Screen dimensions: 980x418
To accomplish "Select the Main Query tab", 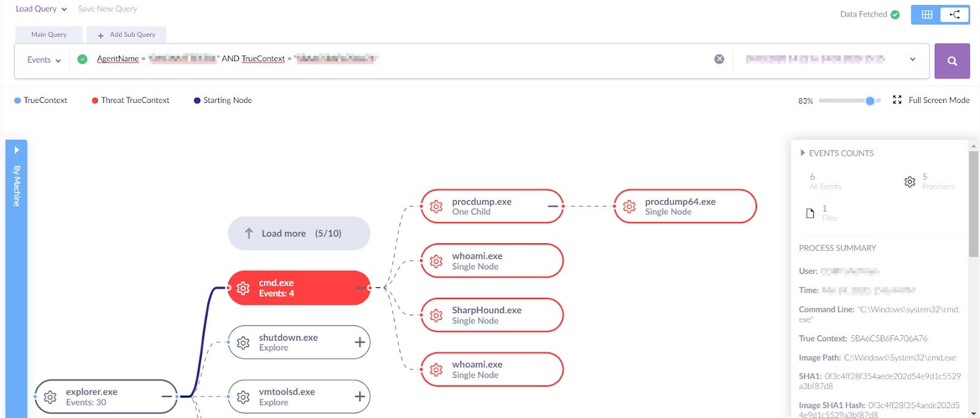I will pos(49,34).
